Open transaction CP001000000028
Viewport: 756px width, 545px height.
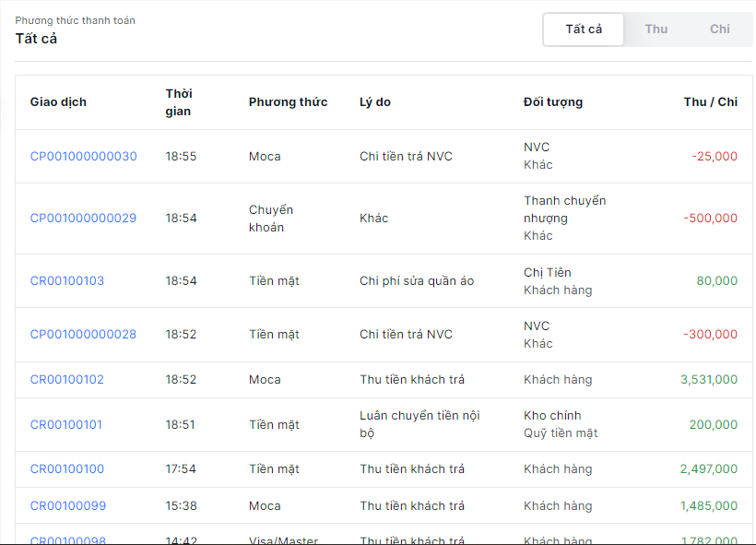83,335
